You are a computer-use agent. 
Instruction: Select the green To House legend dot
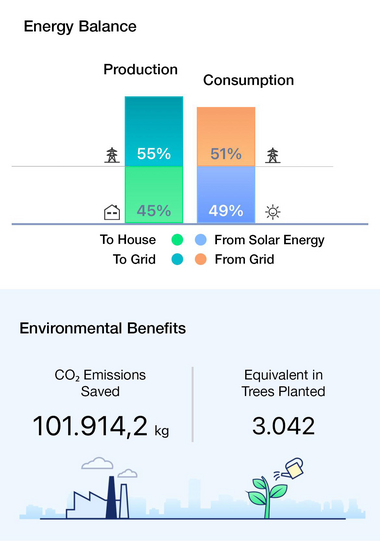pyautogui.click(x=177, y=239)
